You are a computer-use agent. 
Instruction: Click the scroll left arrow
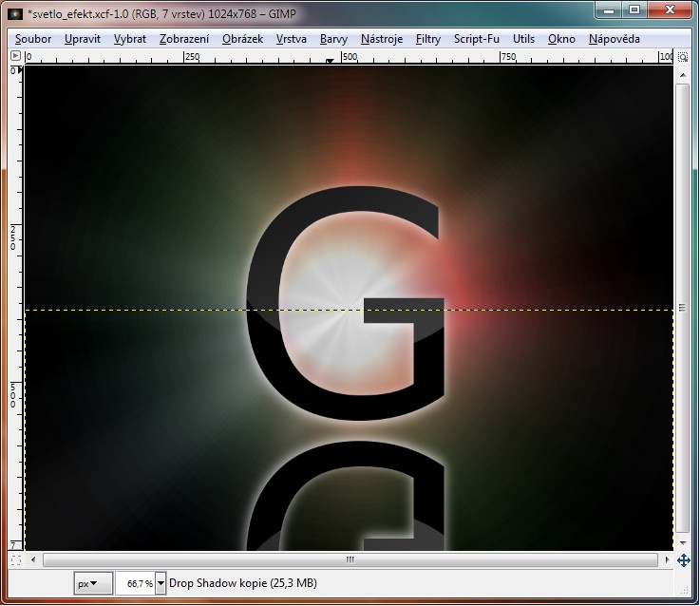click(33, 559)
